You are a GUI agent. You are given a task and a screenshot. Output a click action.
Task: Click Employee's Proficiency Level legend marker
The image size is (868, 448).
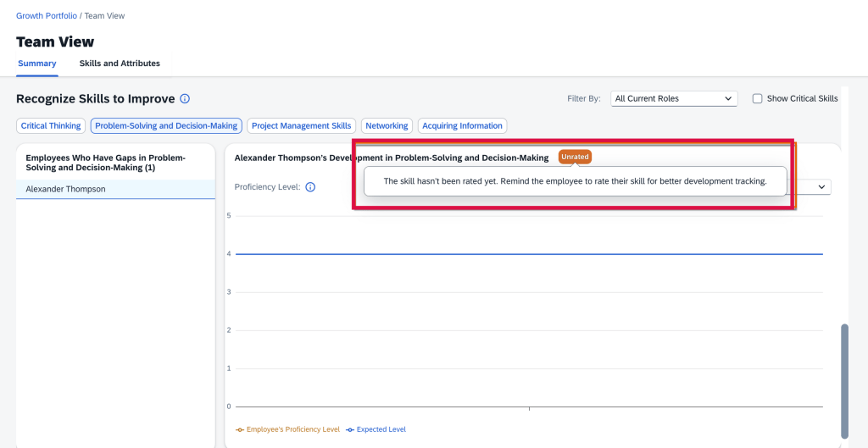point(241,430)
